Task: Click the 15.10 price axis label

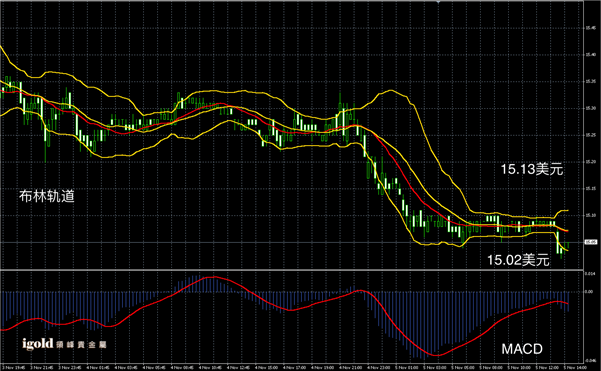Action: pos(591,215)
